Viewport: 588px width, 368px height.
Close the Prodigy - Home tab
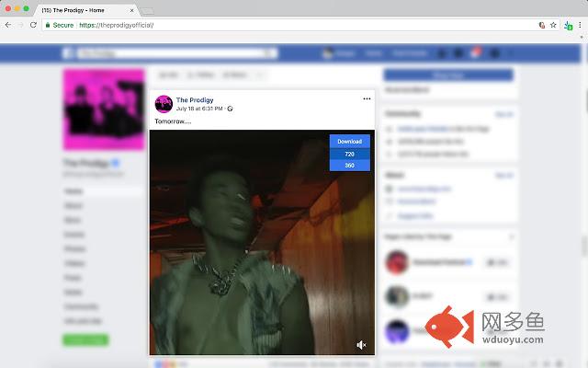[x=131, y=10]
